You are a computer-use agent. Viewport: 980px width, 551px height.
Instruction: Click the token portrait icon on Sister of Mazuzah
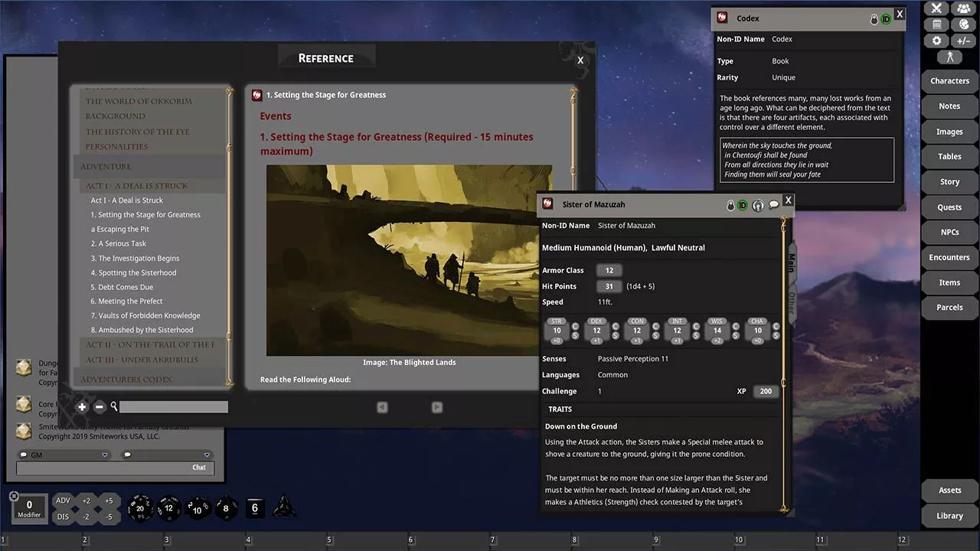[758, 205]
